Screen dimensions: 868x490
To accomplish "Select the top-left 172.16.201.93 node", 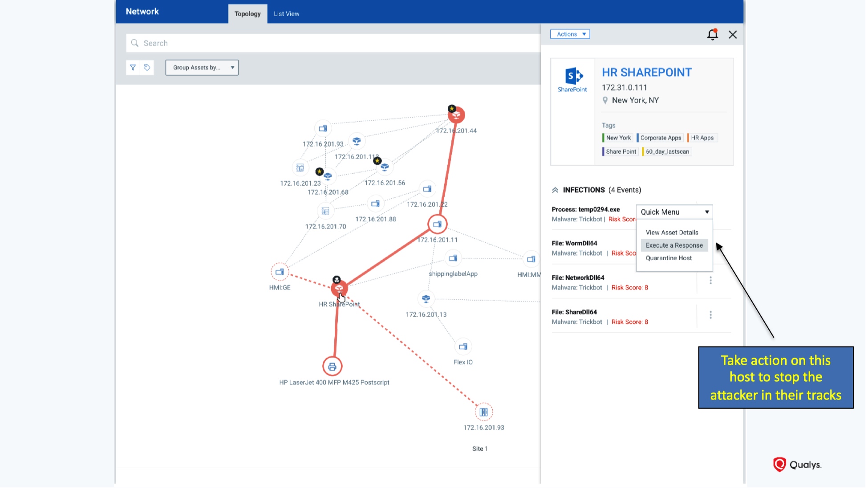I will (x=323, y=128).
